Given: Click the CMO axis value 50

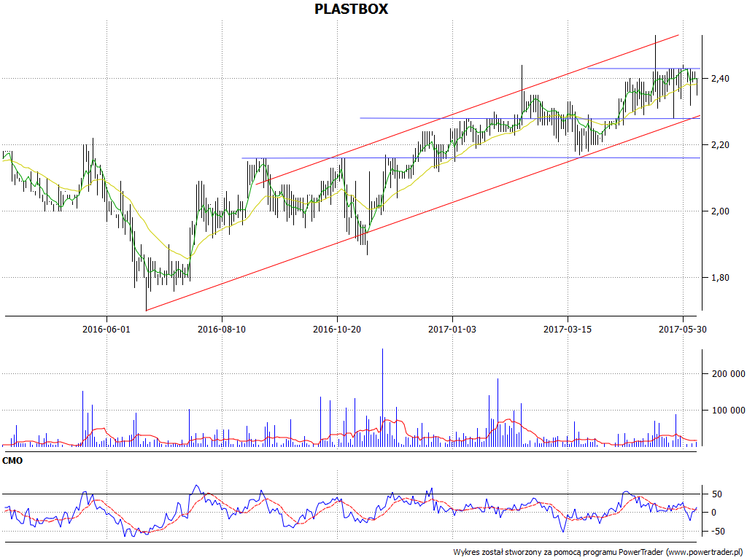Looking at the screenshot, I should pyautogui.click(x=716, y=494).
